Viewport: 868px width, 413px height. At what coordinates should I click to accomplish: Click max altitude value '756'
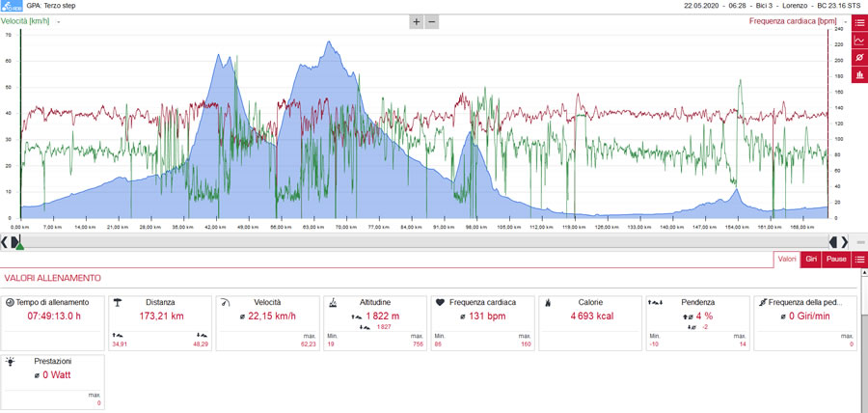[x=418, y=344]
